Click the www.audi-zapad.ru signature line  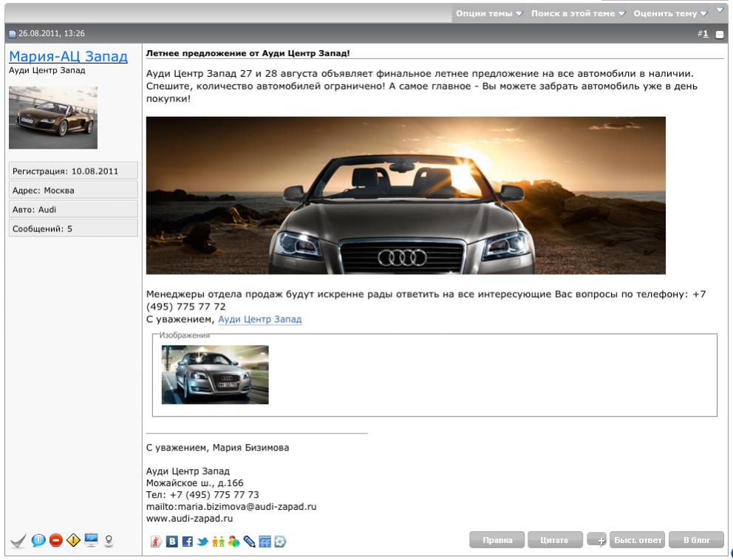(x=189, y=519)
